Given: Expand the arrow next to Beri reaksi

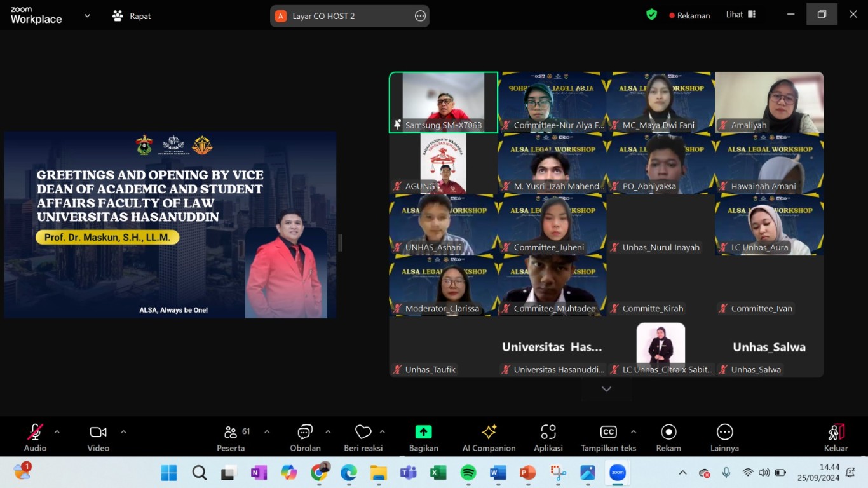Looking at the screenshot, I should 383,432.
